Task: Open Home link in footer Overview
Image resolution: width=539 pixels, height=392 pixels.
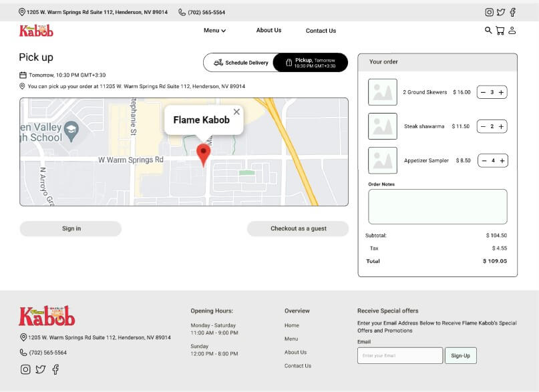Action: (x=292, y=325)
